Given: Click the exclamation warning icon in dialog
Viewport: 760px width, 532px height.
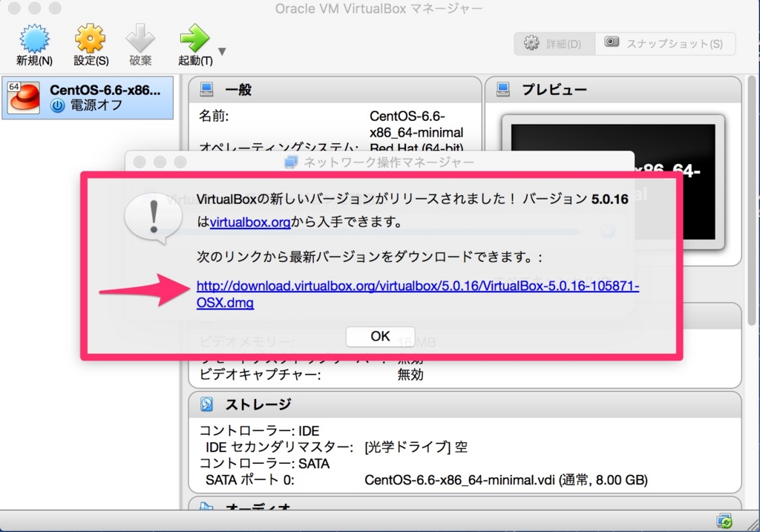Looking at the screenshot, I should [153, 219].
